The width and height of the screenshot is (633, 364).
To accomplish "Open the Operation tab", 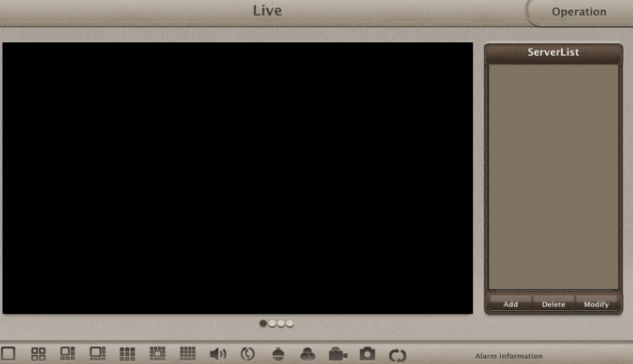I will [579, 12].
